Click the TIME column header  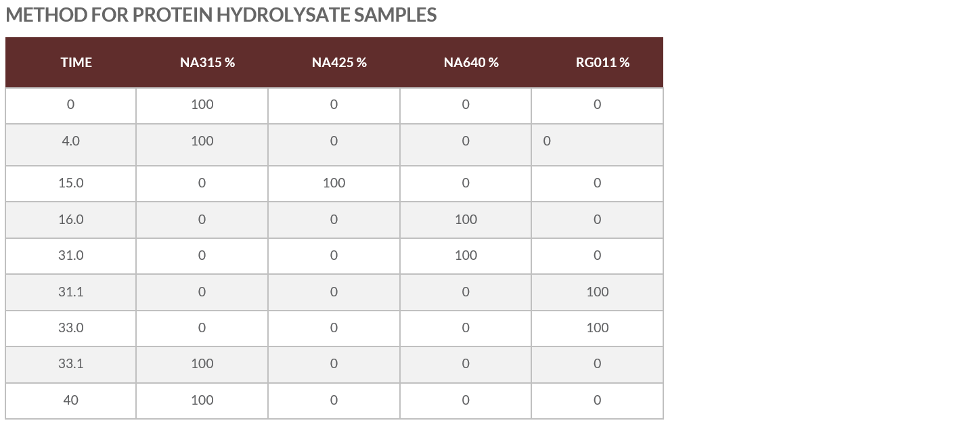(76, 62)
